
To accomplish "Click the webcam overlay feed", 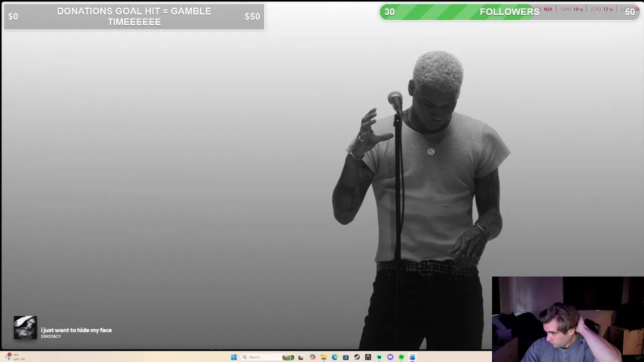I will click(x=568, y=319).
